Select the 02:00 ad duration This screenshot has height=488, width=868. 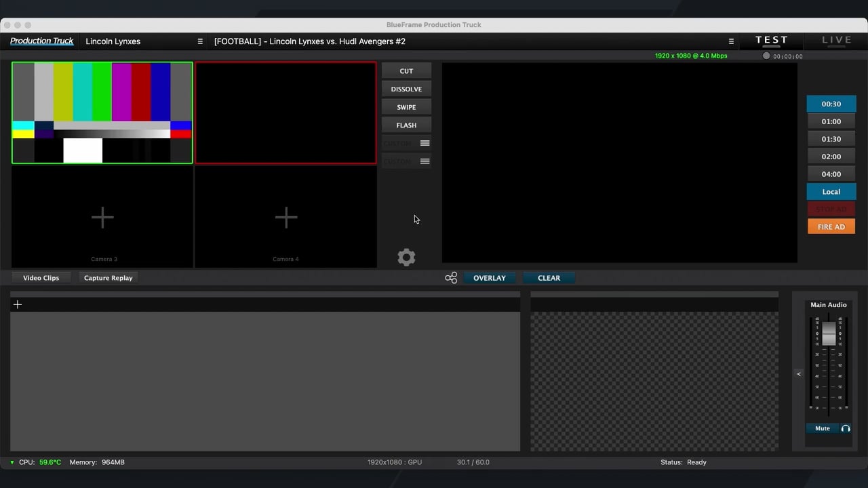[831, 157]
